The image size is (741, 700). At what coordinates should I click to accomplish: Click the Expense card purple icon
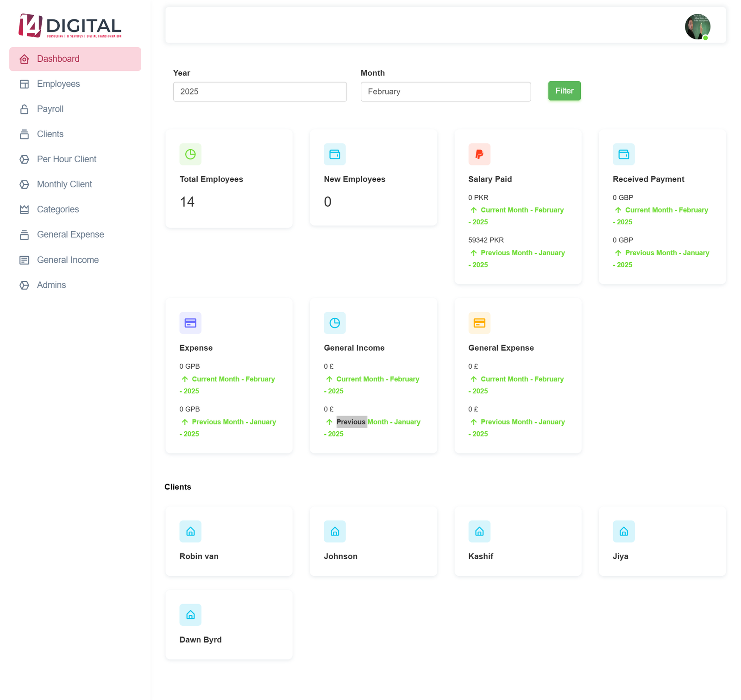[190, 323]
